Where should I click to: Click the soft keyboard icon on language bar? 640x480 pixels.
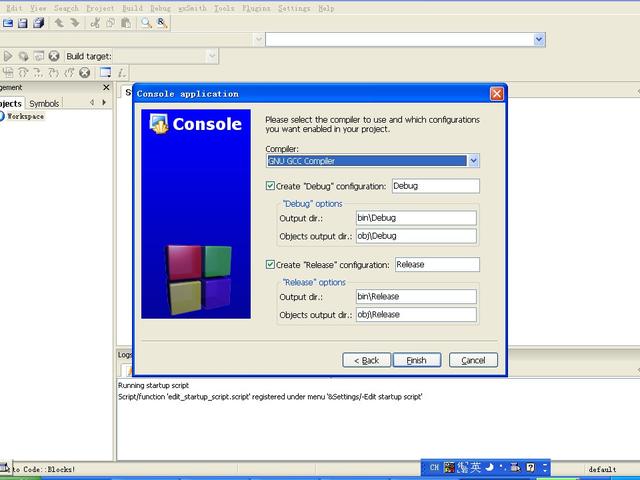(516, 467)
